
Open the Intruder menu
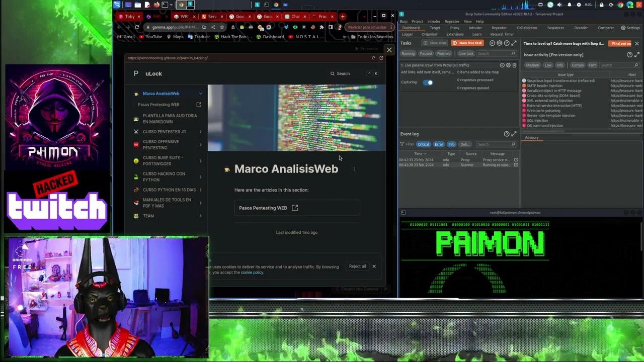pos(433,22)
